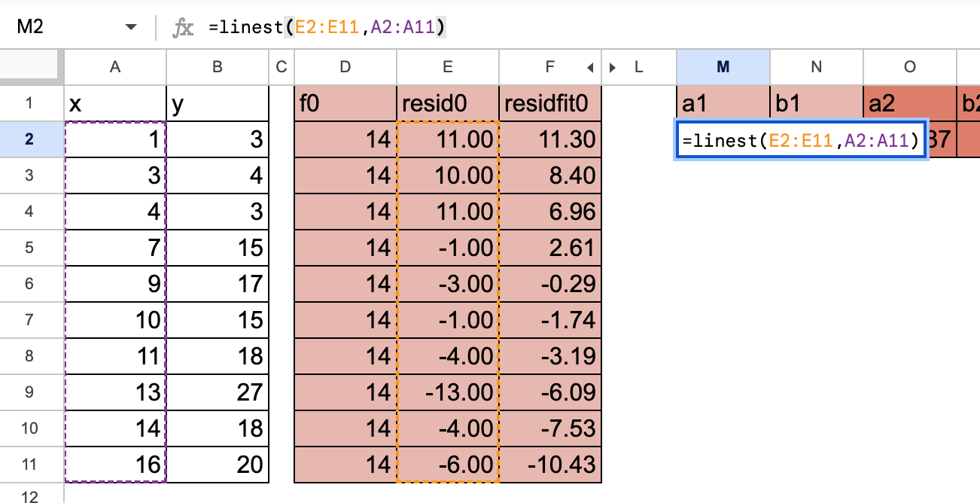Viewport: 980px width, 503px height.
Task: Open the name box dropdown arrow
Action: (x=131, y=27)
